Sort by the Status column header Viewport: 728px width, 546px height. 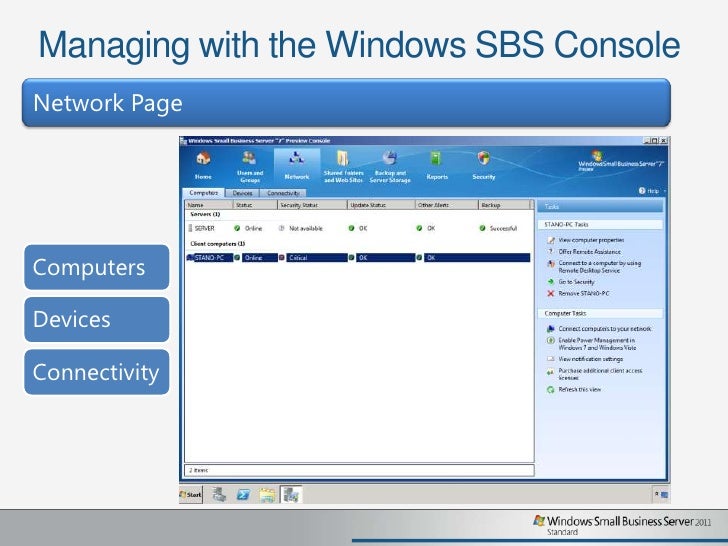pos(255,205)
